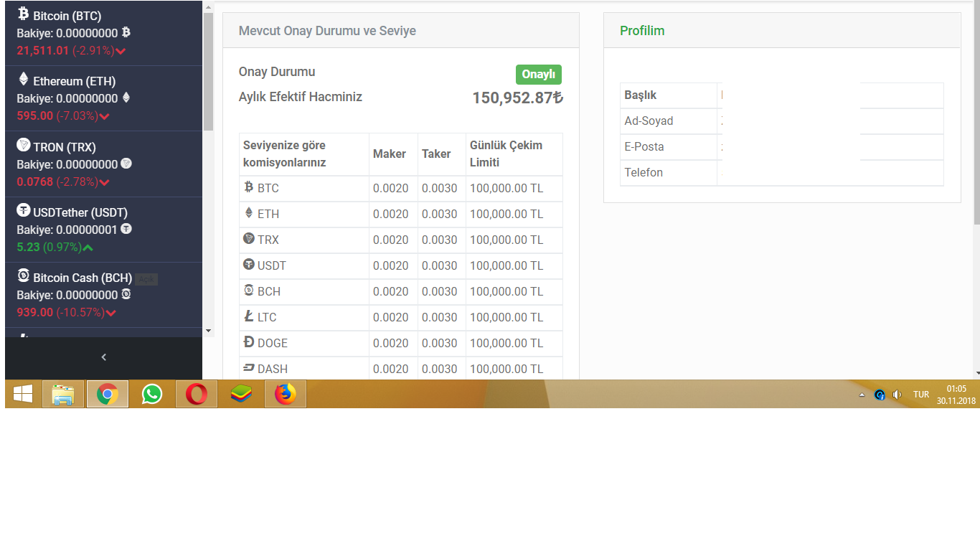Click the USDTether logo icon in sidebar
Screen dimensions: 980x551
pyautogui.click(x=24, y=210)
